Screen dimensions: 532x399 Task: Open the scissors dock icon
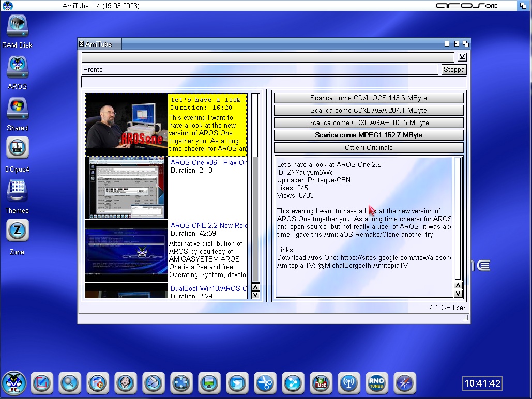[x=265, y=383]
